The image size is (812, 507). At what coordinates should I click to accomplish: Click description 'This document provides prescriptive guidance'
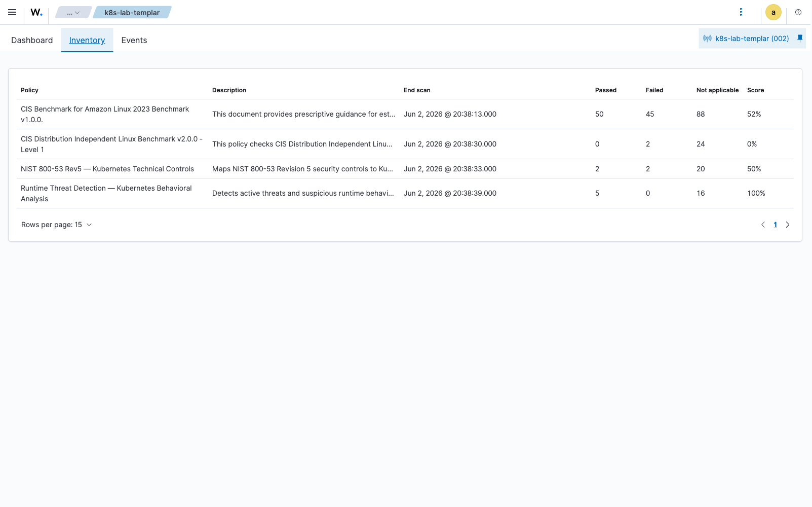click(304, 114)
